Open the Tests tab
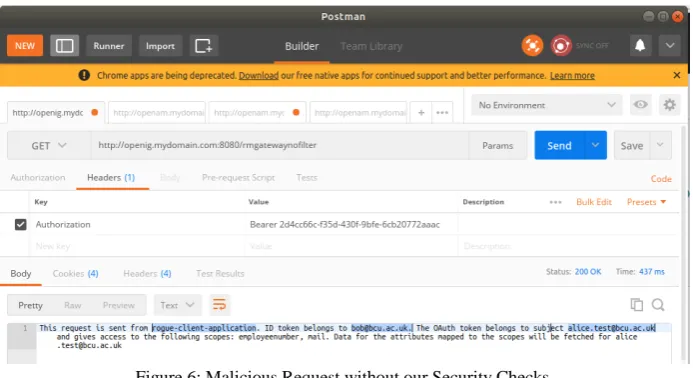 [307, 178]
